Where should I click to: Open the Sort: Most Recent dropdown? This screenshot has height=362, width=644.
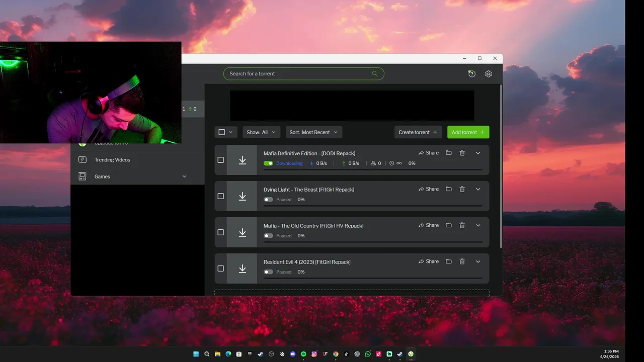tap(314, 132)
